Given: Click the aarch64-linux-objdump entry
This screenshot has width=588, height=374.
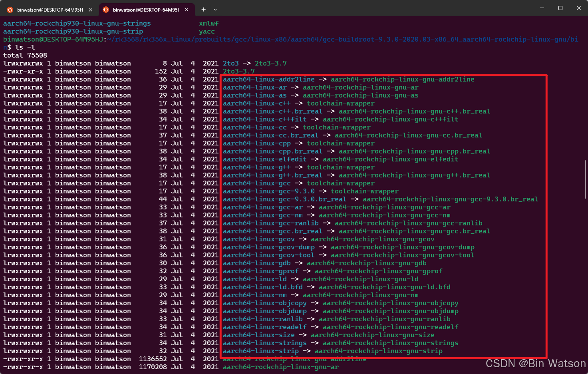Looking at the screenshot, I should (265, 311).
